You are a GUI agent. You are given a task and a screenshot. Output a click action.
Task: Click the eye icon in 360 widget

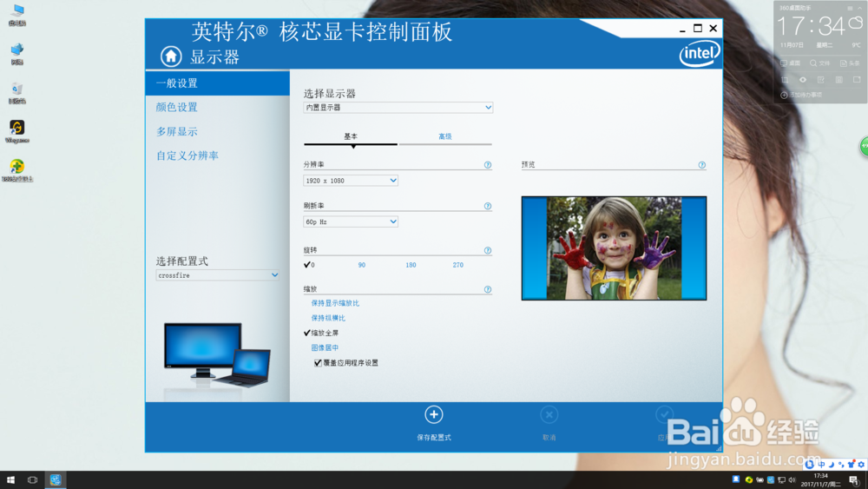(803, 80)
